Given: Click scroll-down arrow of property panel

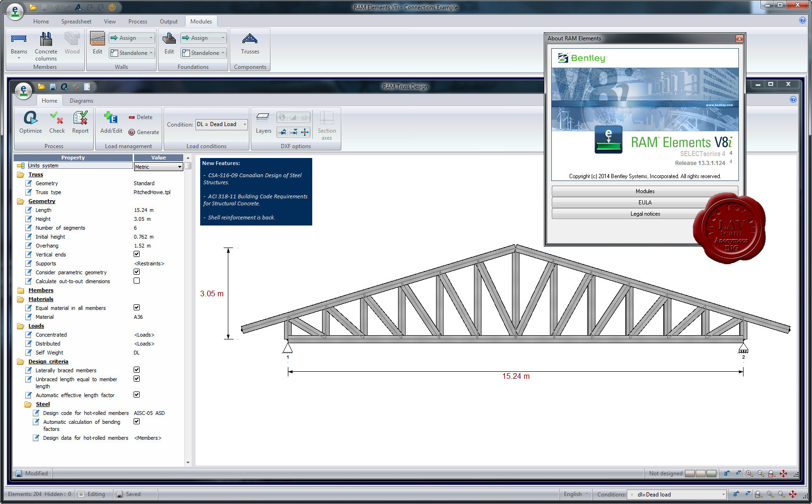Looking at the screenshot, I should (x=188, y=463).
